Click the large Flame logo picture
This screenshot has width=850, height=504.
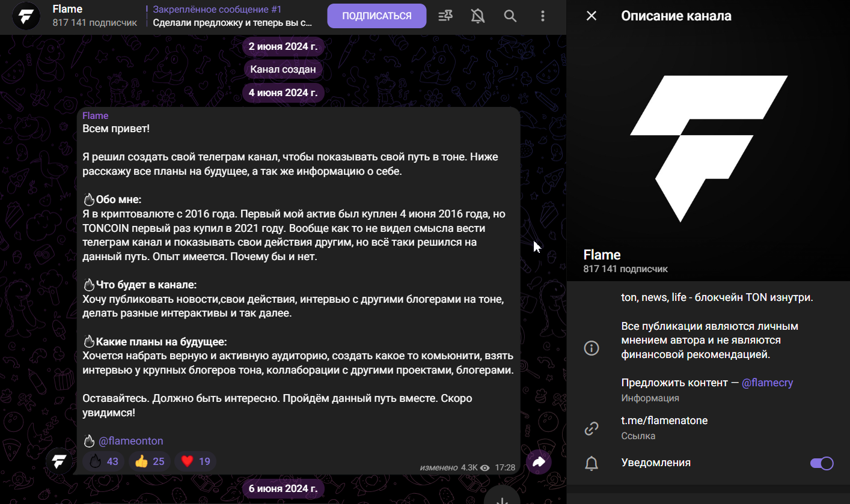point(708,149)
